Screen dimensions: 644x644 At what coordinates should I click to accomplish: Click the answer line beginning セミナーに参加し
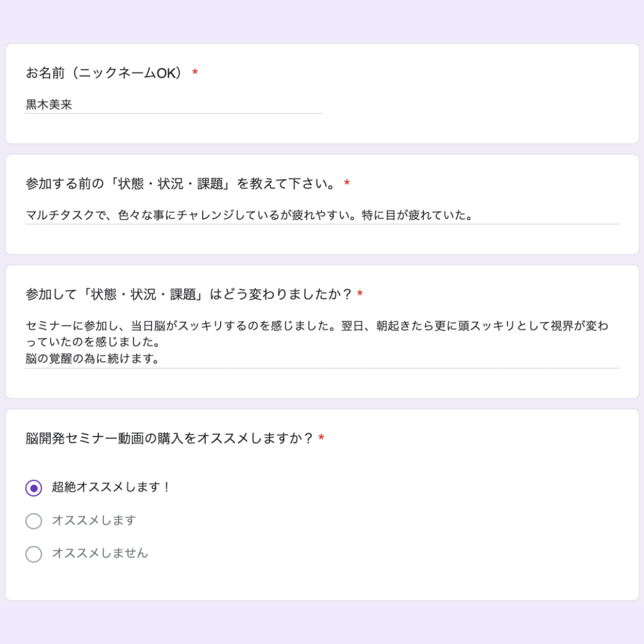click(x=317, y=326)
